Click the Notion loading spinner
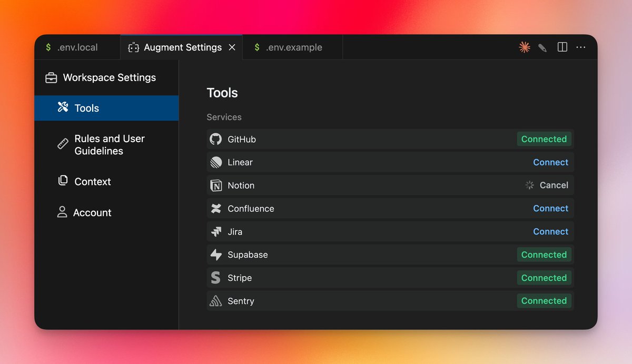Screen dimensions: 632x364 pos(530,185)
